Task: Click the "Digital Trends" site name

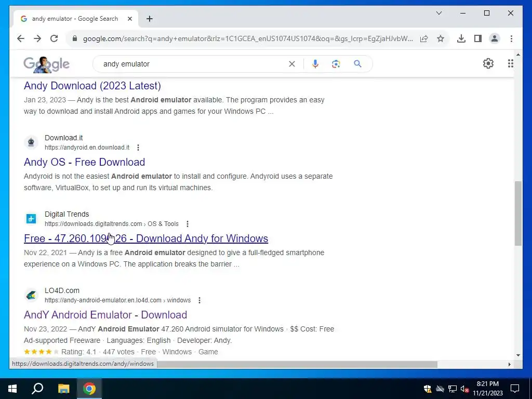Action: click(67, 214)
